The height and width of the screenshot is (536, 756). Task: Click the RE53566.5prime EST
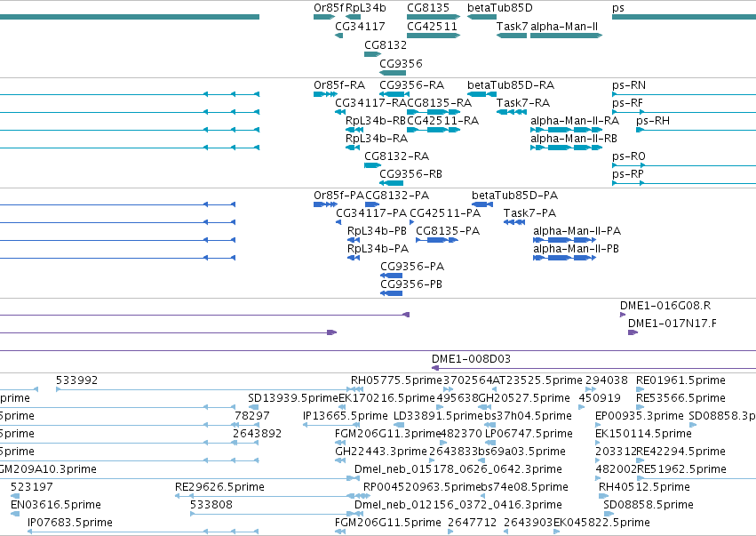[x=640, y=407]
